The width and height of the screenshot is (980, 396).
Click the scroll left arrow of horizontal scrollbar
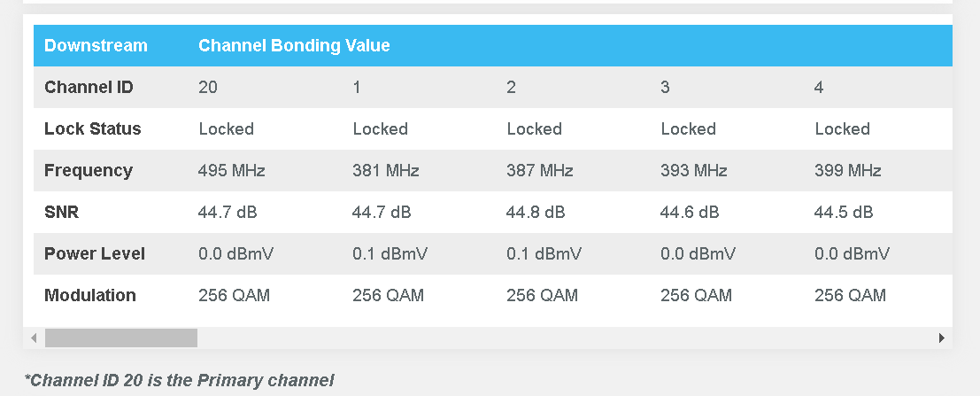click(34, 338)
